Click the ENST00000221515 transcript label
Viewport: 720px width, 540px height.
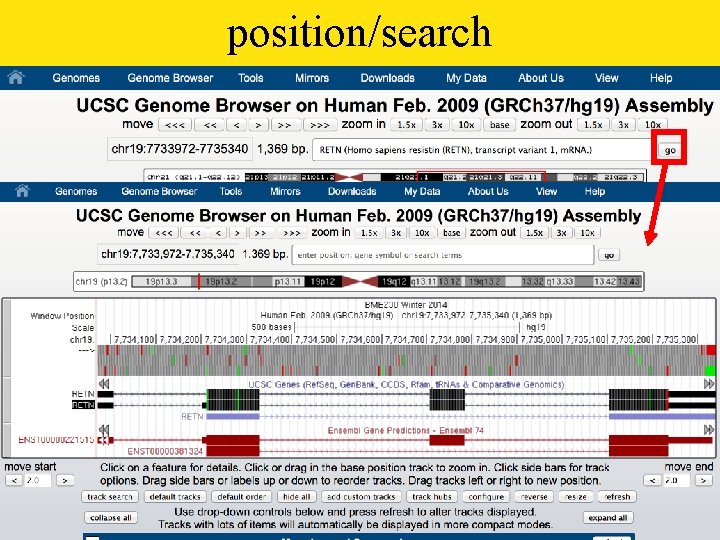(56, 440)
